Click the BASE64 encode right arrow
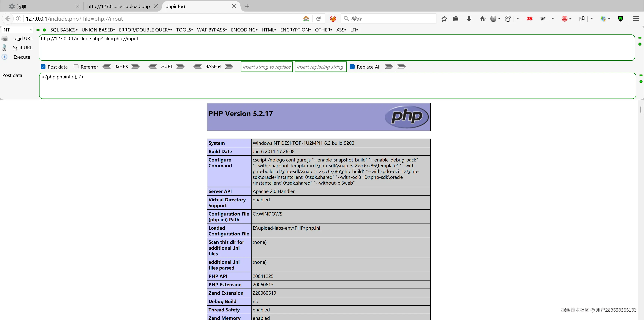 [229, 67]
